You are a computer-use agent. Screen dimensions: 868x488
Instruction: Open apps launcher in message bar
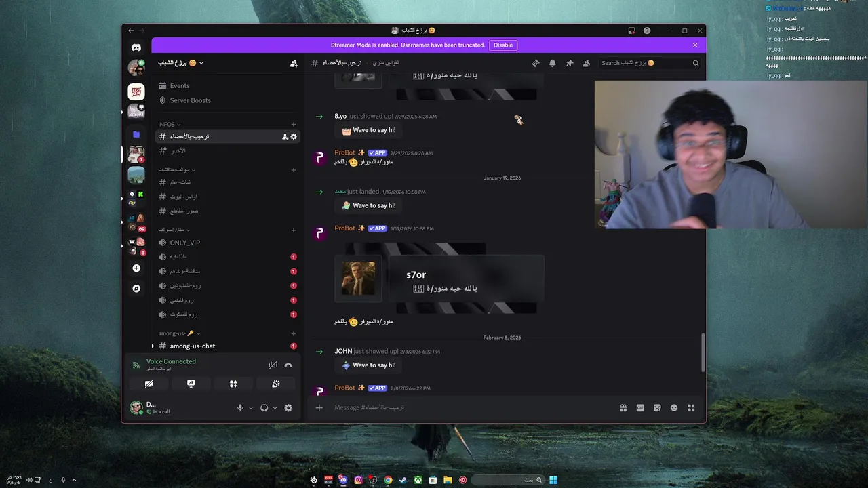point(691,407)
